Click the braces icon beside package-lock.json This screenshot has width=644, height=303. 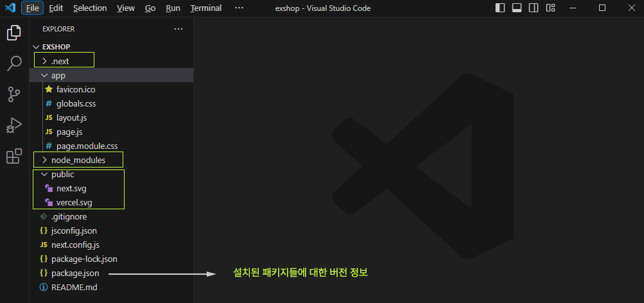click(43, 259)
